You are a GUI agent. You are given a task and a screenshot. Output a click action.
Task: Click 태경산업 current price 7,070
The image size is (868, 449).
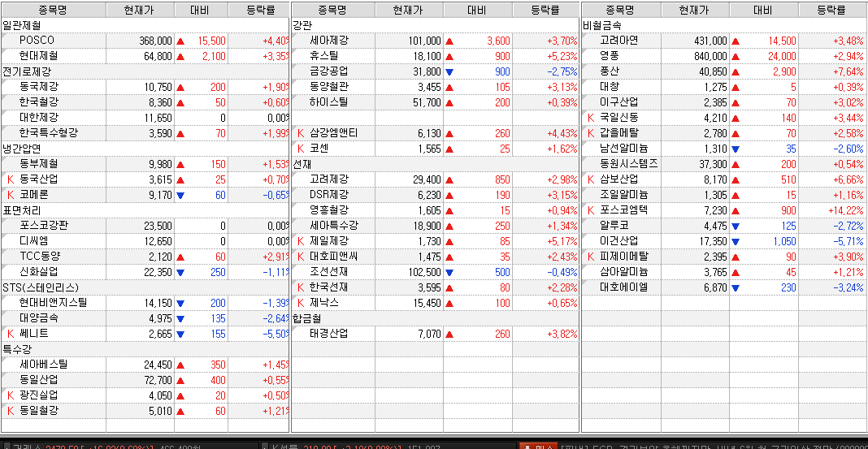[428, 333]
